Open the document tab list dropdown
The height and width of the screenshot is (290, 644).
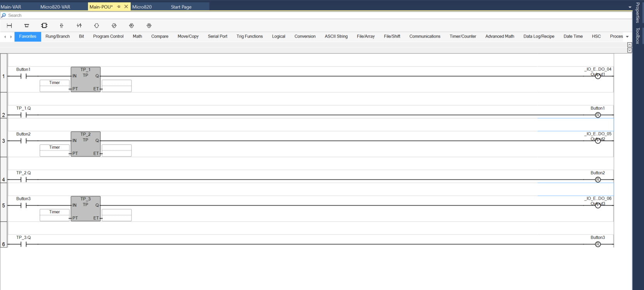point(630,7)
